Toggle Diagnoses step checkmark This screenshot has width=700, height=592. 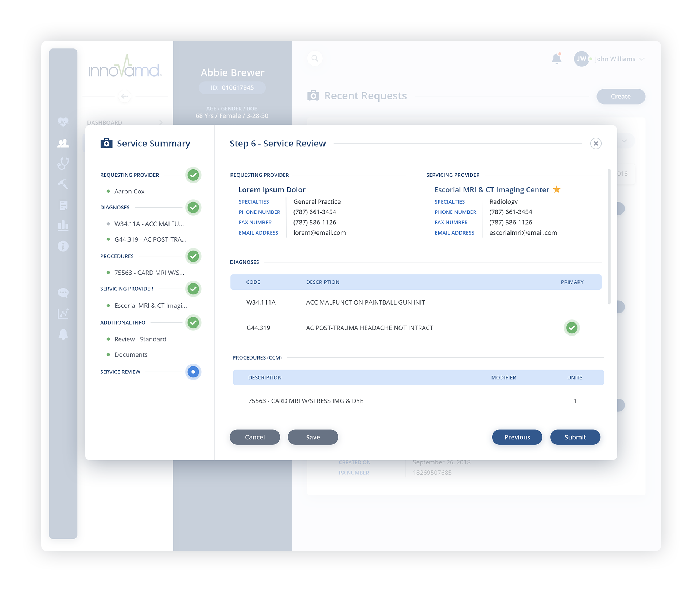[193, 207]
